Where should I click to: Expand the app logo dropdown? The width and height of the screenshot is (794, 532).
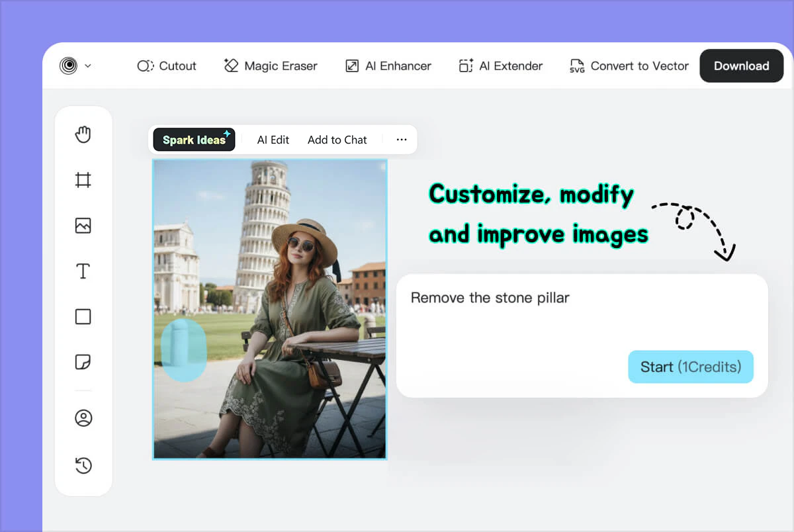(x=75, y=66)
